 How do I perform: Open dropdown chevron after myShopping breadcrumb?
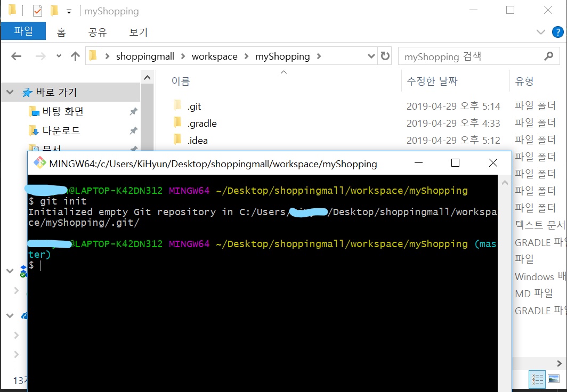(x=319, y=56)
